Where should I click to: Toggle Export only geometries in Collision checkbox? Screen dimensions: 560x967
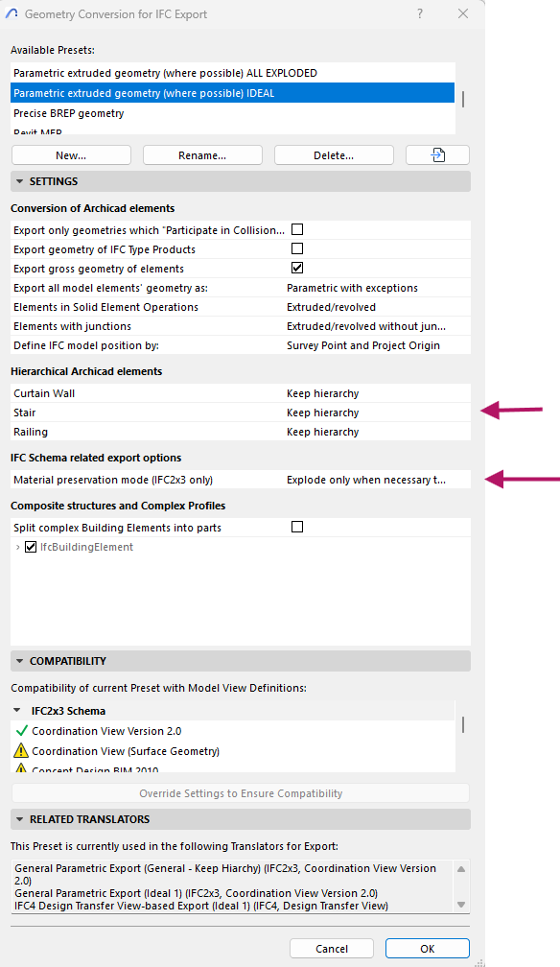coord(297,229)
